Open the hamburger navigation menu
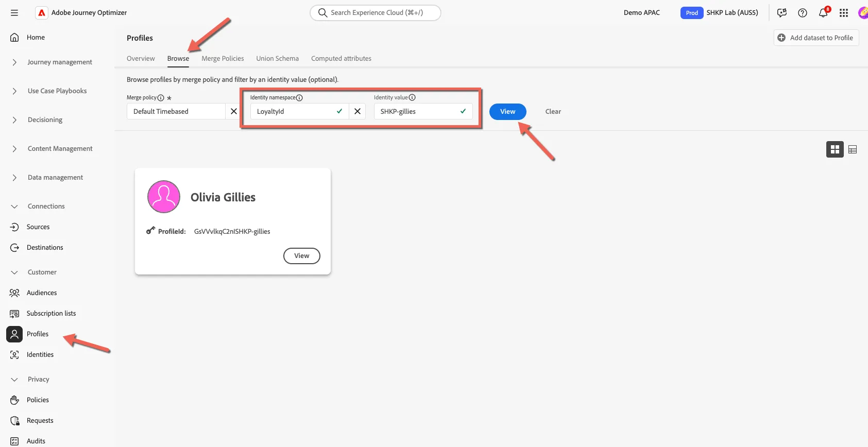 [14, 13]
